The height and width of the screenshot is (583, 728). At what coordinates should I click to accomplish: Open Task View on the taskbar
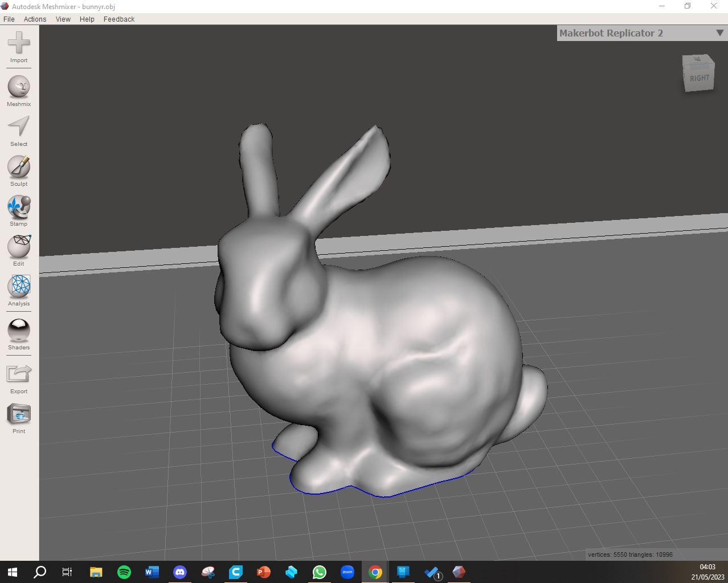(67, 572)
